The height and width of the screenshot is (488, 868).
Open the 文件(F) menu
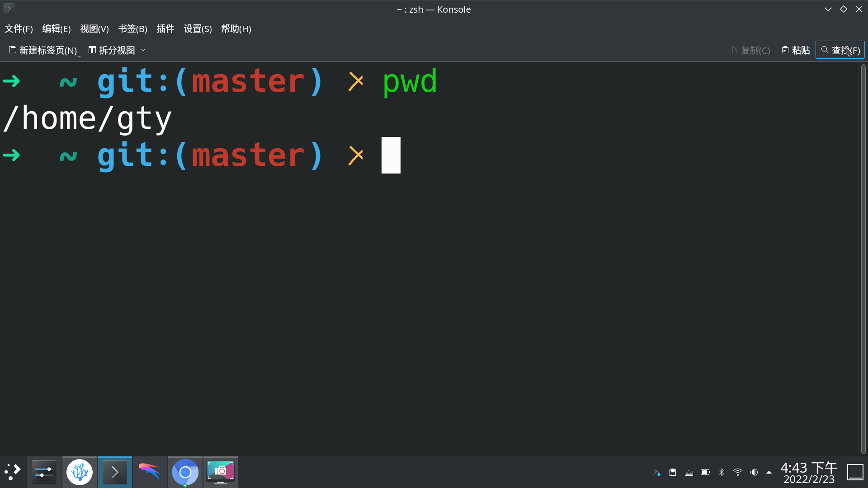pyautogui.click(x=19, y=29)
